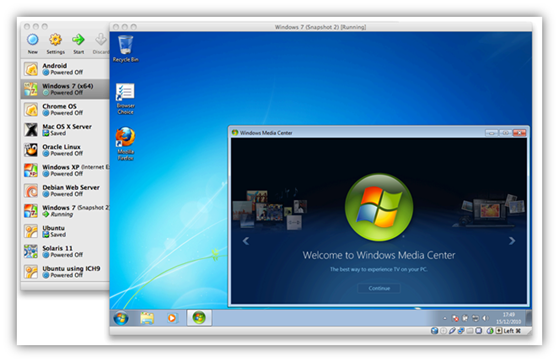The width and height of the screenshot is (559, 362).
Task: Open Windows Explorer taskbar icon
Action: click(x=147, y=318)
